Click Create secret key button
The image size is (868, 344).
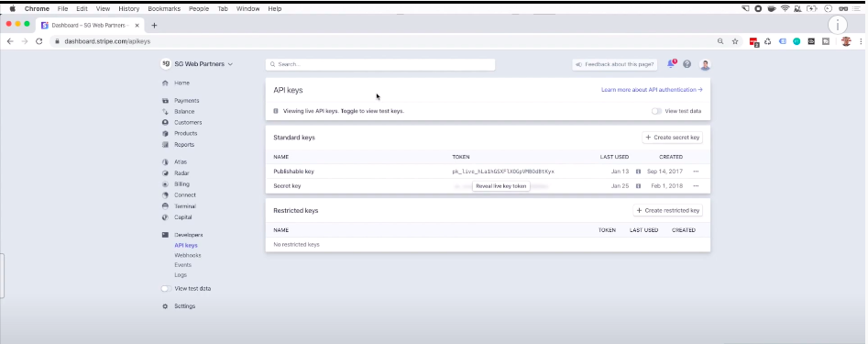point(672,138)
